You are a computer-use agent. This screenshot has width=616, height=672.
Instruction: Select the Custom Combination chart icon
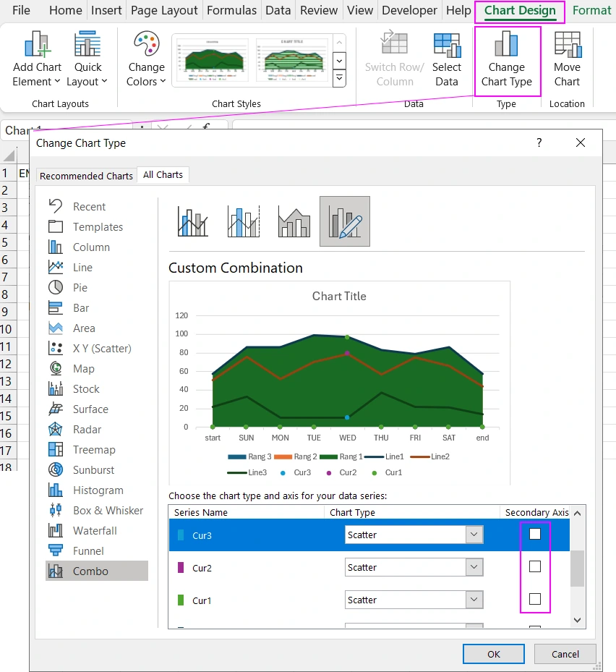pos(344,221)
